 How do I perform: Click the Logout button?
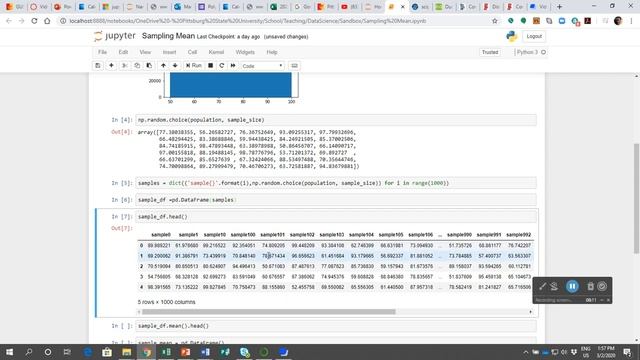pos(534,36)
